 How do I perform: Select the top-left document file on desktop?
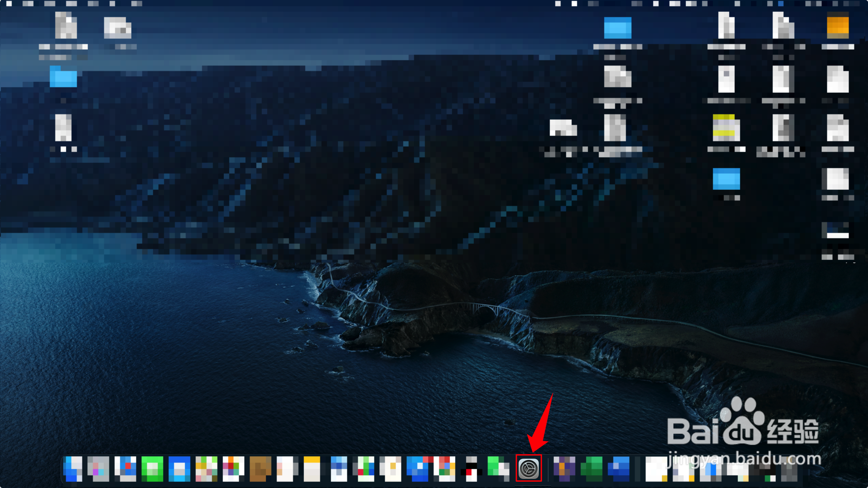click(x=66, y=26)
